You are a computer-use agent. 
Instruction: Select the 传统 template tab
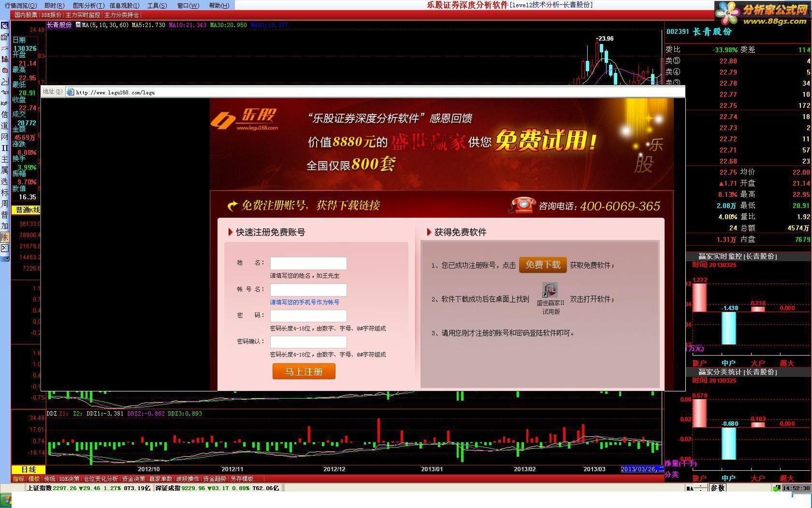[50, 479]
